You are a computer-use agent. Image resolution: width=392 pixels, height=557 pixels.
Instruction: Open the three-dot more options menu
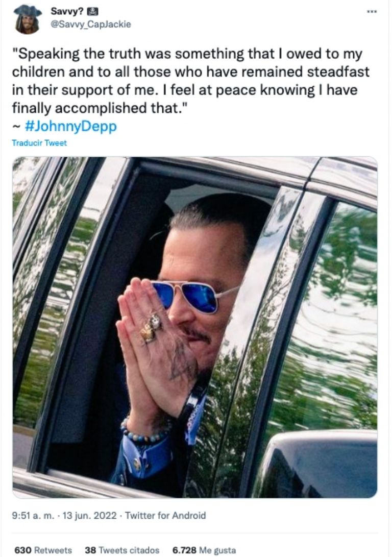(372, 12)
